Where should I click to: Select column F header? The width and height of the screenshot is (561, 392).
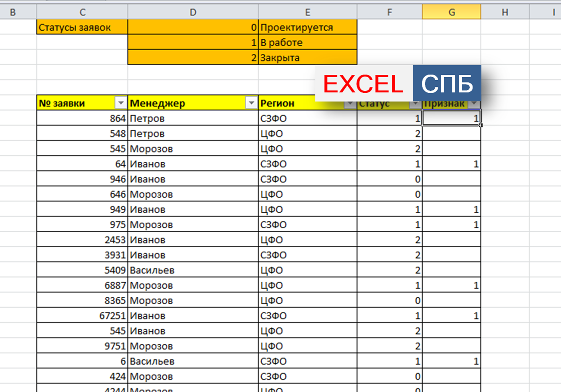pos(390,12)
